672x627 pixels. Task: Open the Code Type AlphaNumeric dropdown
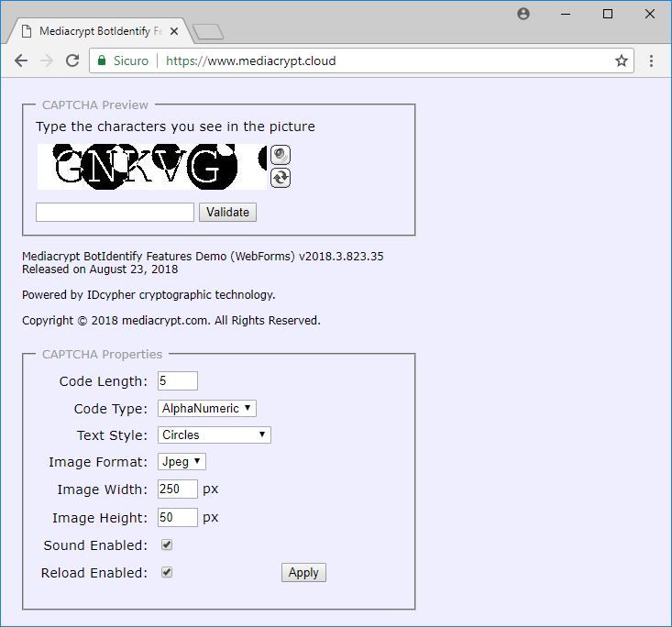click(x=207, y=409)
